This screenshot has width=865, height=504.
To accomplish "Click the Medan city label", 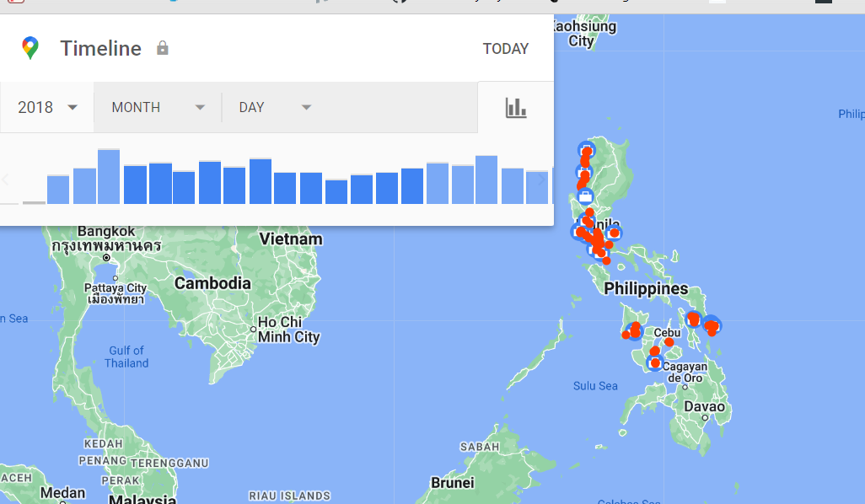I will (62, 492).
